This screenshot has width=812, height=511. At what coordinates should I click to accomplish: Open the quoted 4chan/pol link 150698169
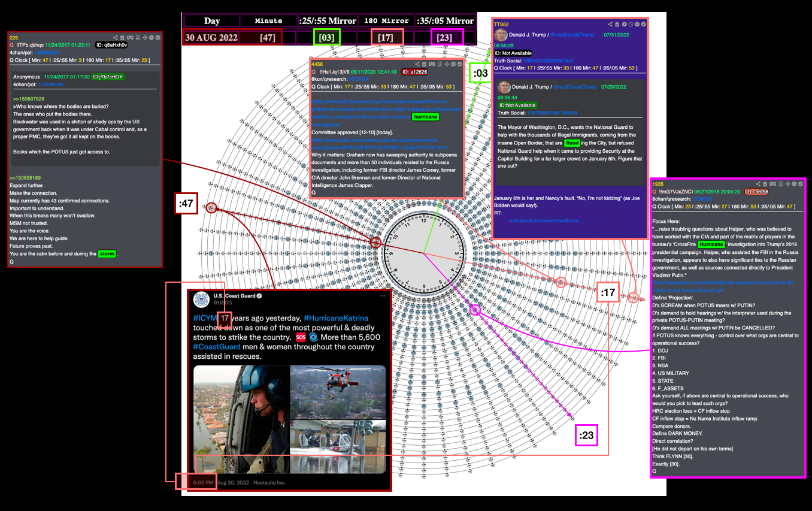pyautogui.click(x=50, y=84)
